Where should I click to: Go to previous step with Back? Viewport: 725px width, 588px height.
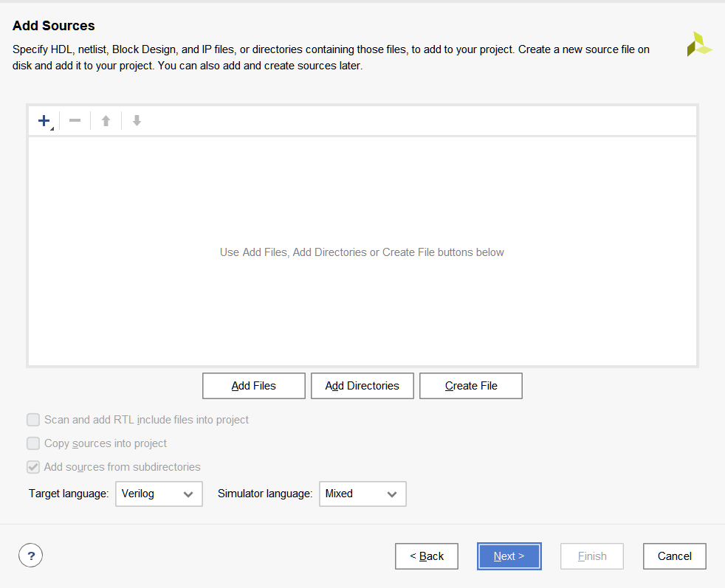pyautogui.click(x=427, y=556)
